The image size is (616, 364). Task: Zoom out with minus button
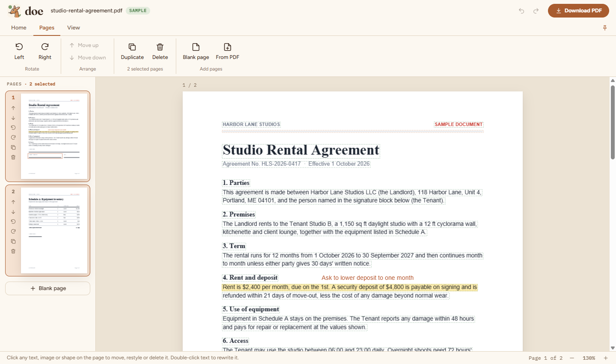[572, 358]
